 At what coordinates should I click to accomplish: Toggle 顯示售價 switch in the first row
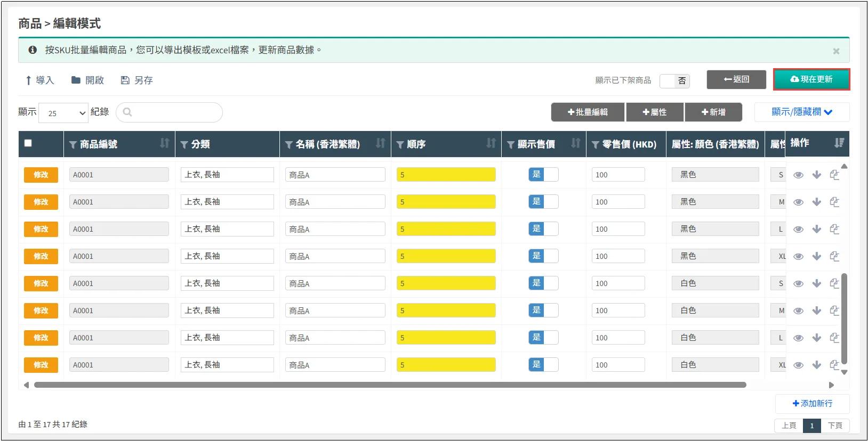pos(543,175)
